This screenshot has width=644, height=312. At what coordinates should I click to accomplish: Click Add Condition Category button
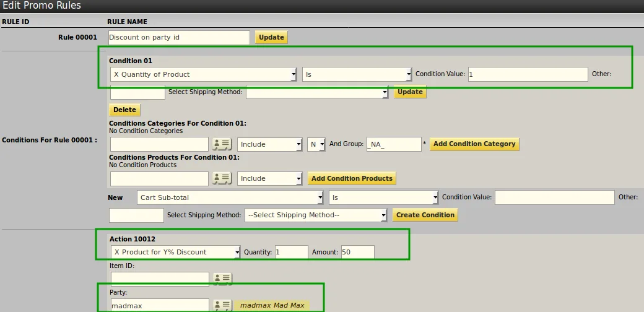pos(474,144)
